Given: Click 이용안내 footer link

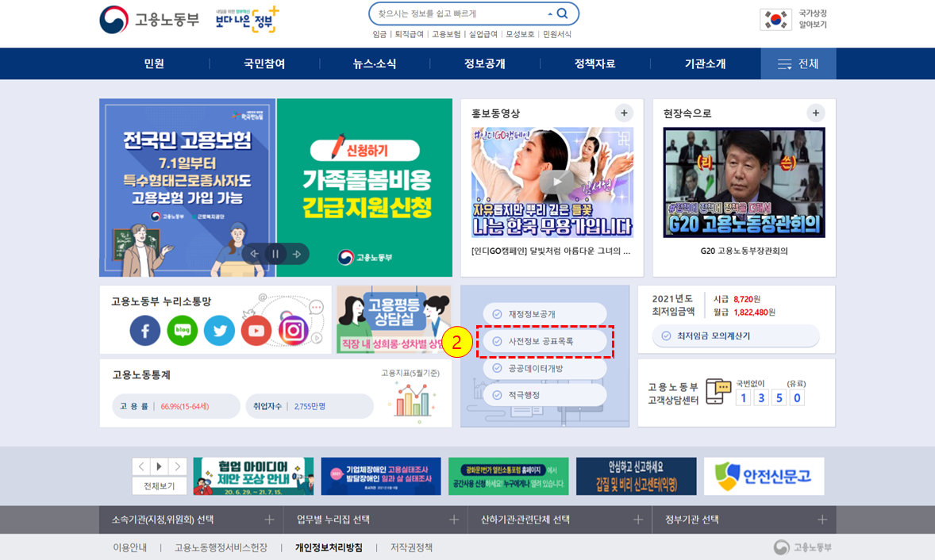Looking at the screenshot, I should [x=130, y=547].
